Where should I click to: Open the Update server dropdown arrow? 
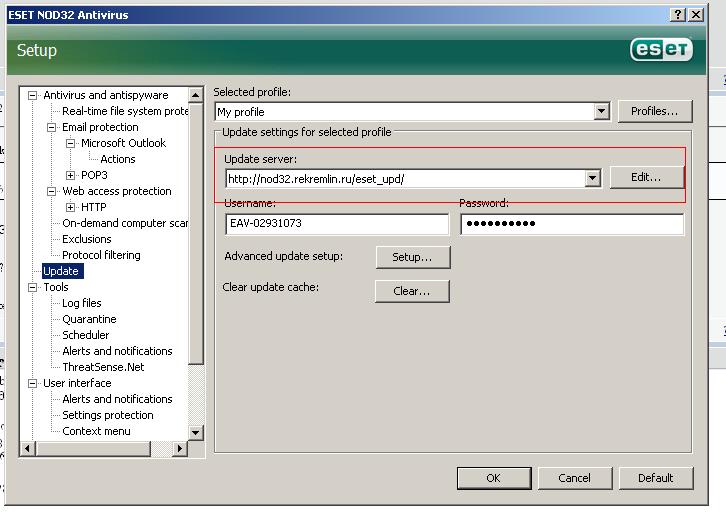593,179
